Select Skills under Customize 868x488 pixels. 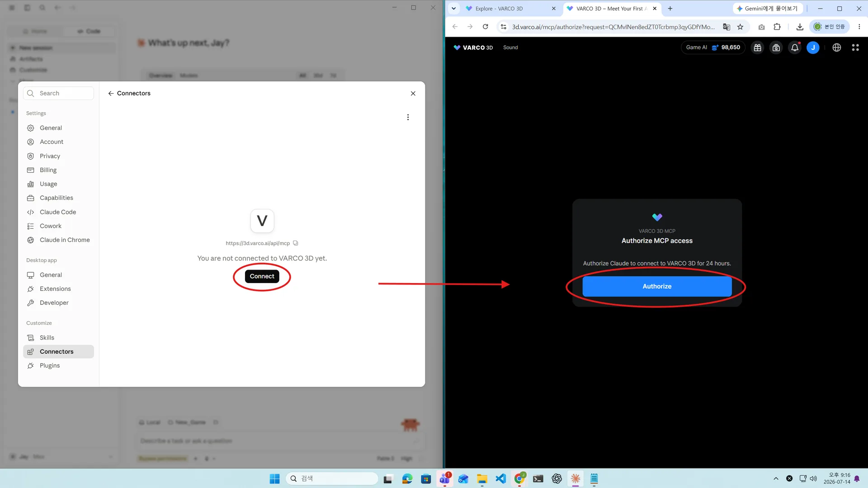pyautogui.click(x=58, y=338)
